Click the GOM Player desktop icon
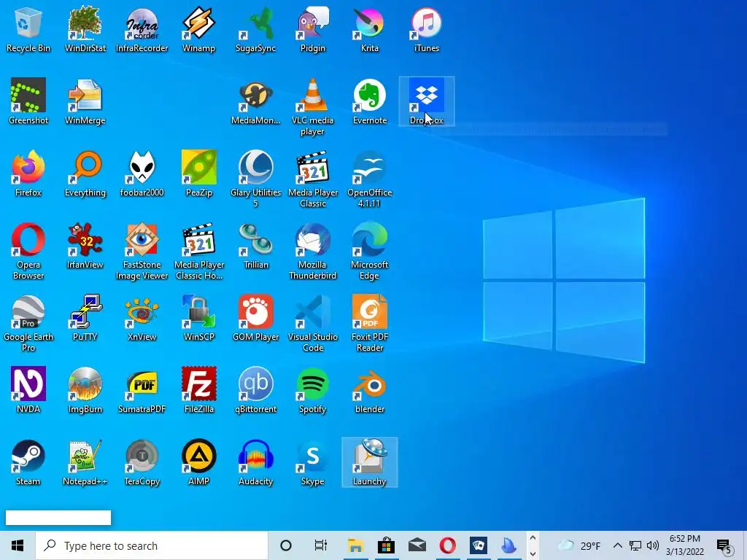This screenshot has height=560, width=747. [x=256, y=318]
